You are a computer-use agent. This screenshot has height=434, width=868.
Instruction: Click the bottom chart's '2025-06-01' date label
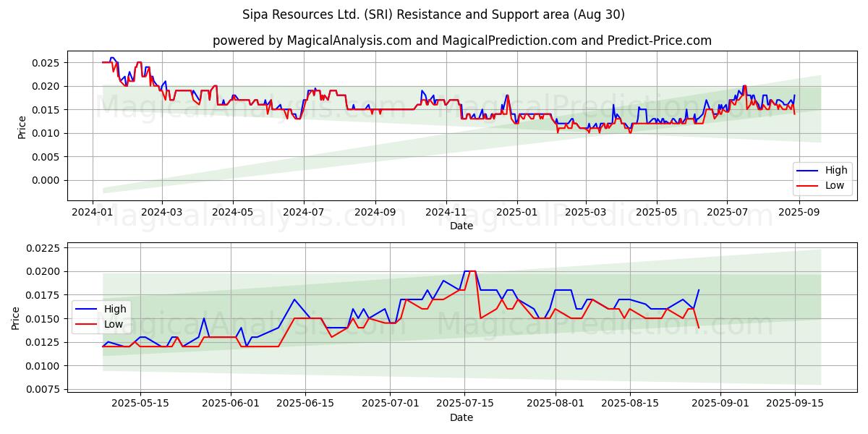click(231, 404)
